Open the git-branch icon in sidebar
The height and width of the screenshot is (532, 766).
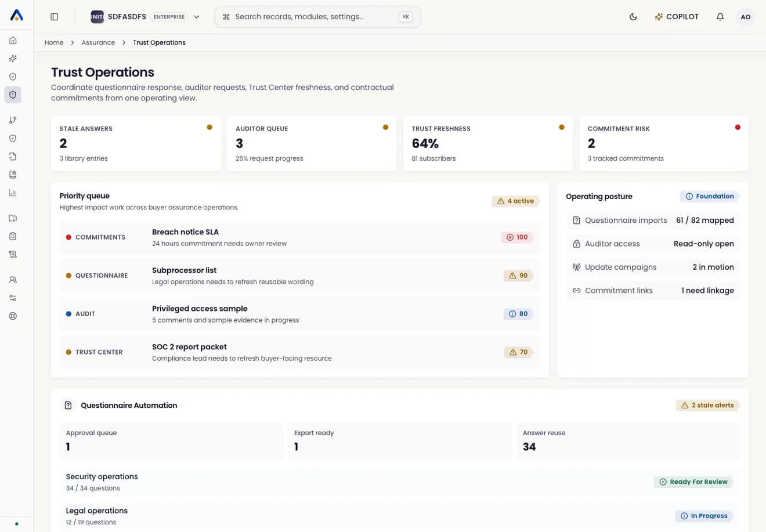click(13, 120)
